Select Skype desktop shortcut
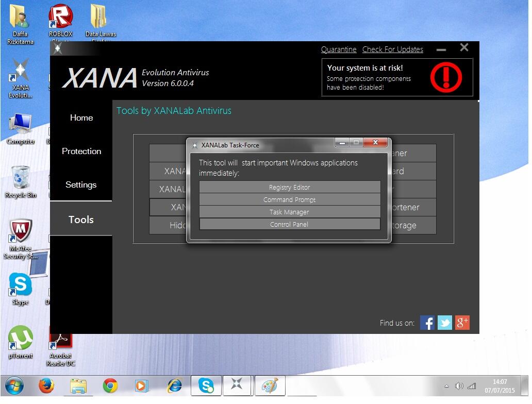This screenshot has height=404, width=532. pos(20,289)
